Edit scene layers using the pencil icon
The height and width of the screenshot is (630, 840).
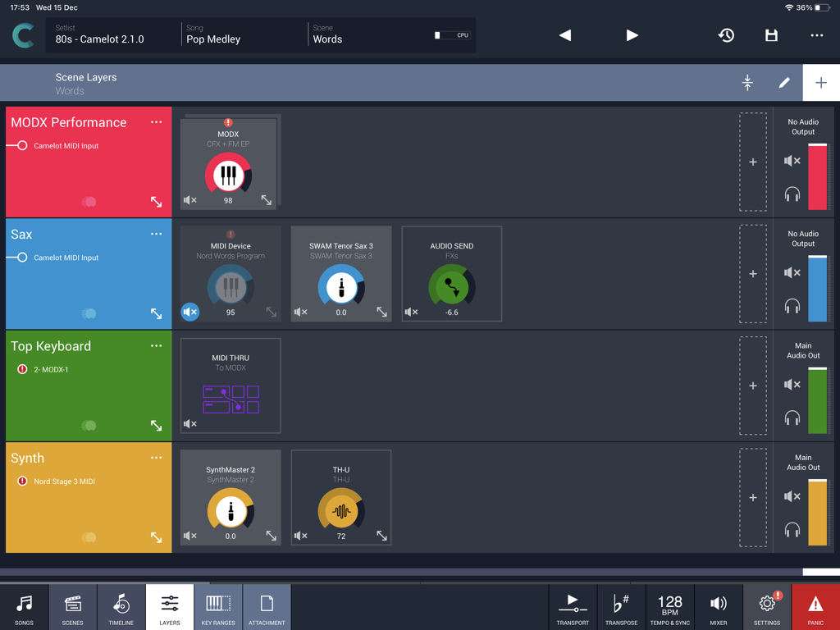(784, 82)
